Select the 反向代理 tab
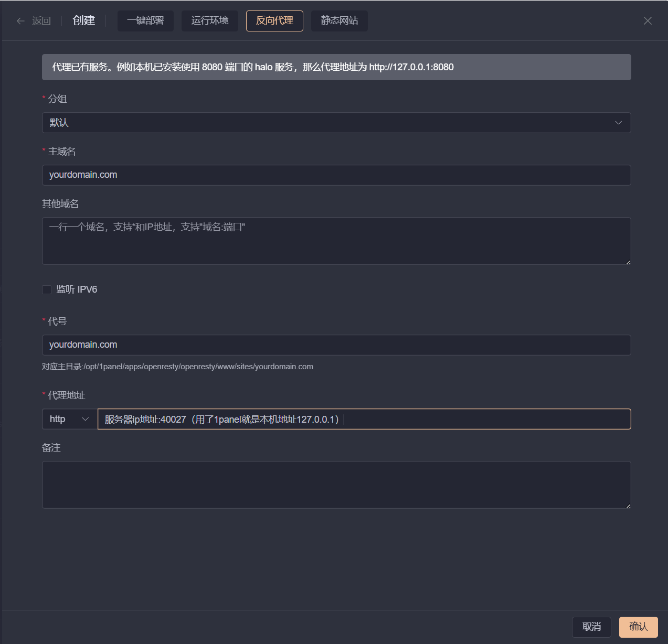The height and width of the screenshot is (644, 668). [x=274, y=21]
